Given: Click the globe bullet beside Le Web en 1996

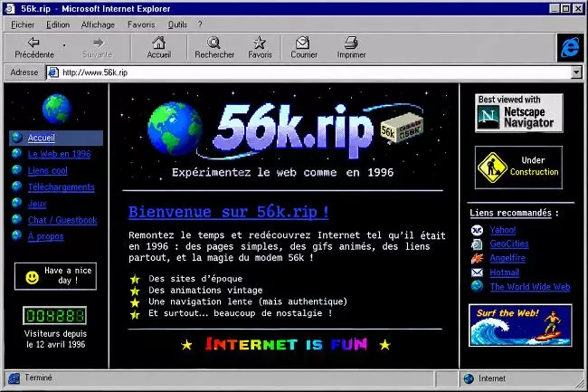Looking at the screenshot, I should click(17, 153).
